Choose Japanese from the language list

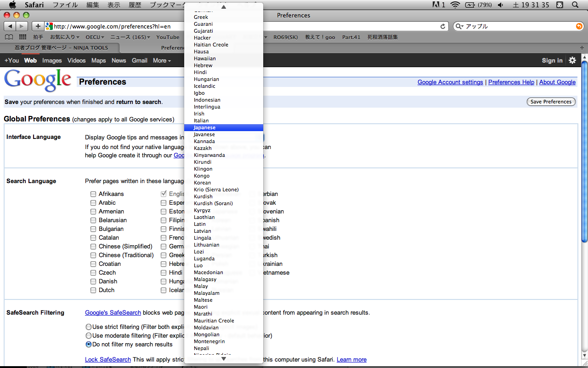click(224, 127)
